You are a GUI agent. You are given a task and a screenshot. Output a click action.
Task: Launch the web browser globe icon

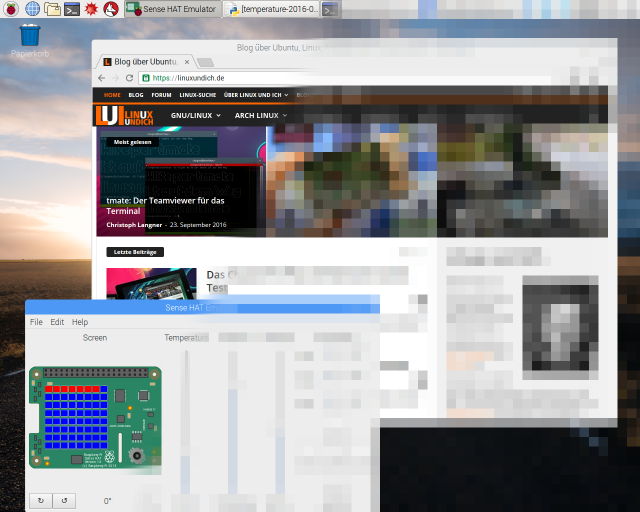tap(32, 9)
